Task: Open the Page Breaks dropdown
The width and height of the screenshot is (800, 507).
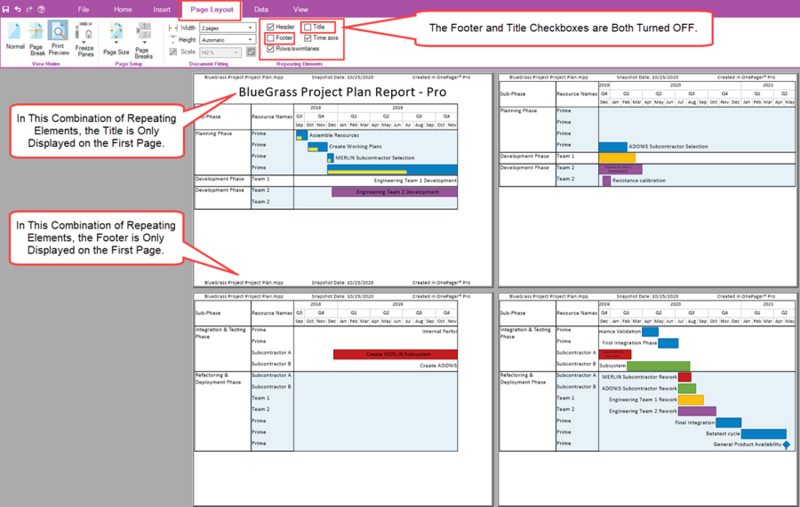Action: (143, 41)
